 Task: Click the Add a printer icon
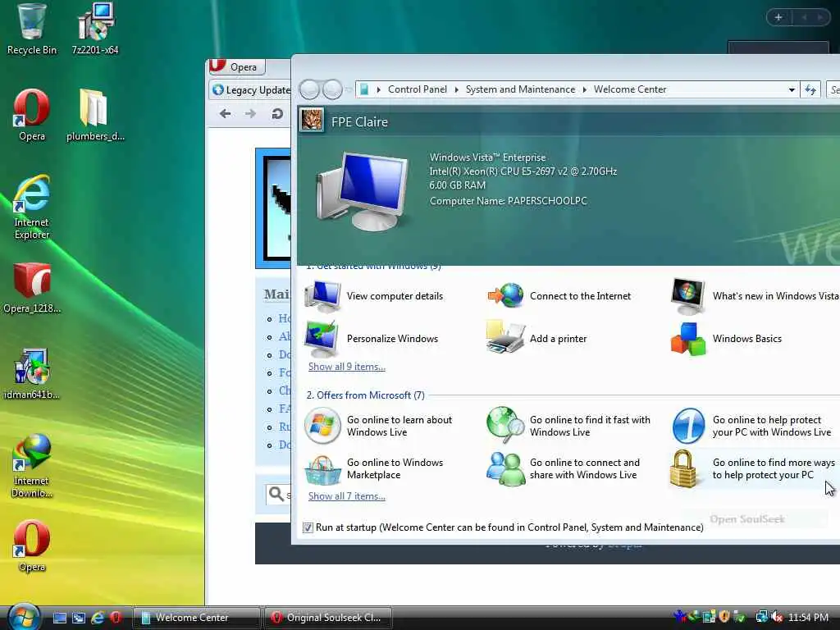[505, 337]
